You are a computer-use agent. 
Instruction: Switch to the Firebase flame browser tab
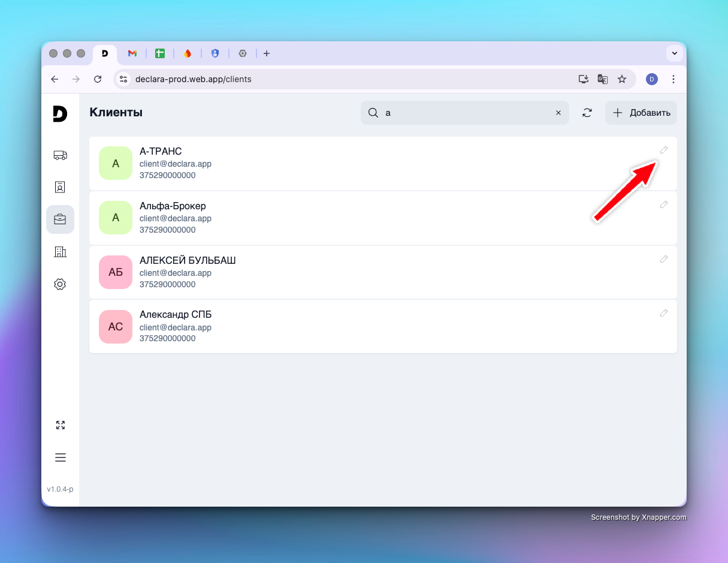point(188,53)
